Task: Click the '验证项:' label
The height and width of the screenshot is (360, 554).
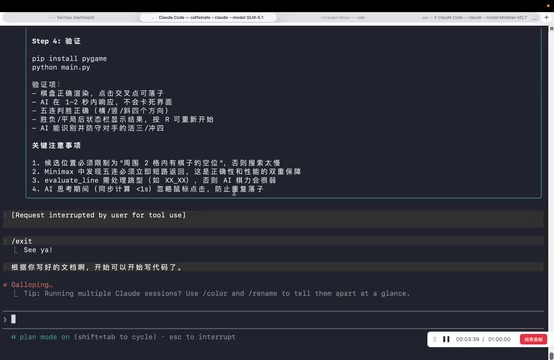Action: tap(46, 85)
